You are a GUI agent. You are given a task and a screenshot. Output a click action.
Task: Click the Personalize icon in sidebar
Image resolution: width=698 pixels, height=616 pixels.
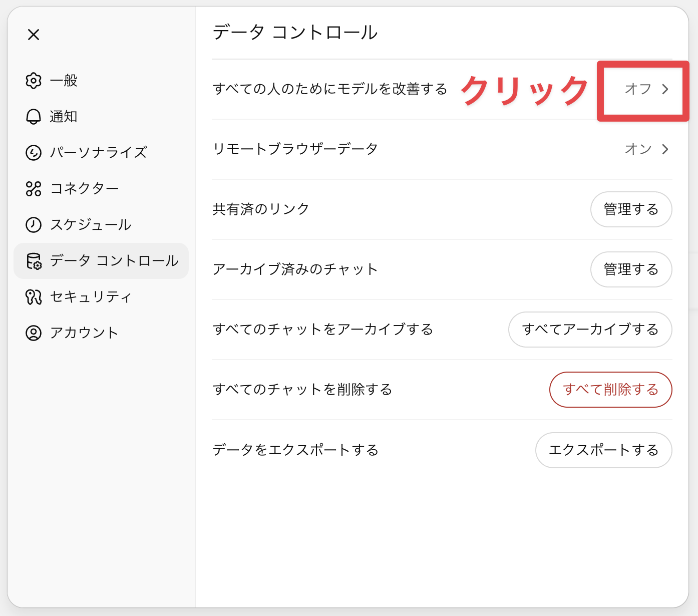34,153
